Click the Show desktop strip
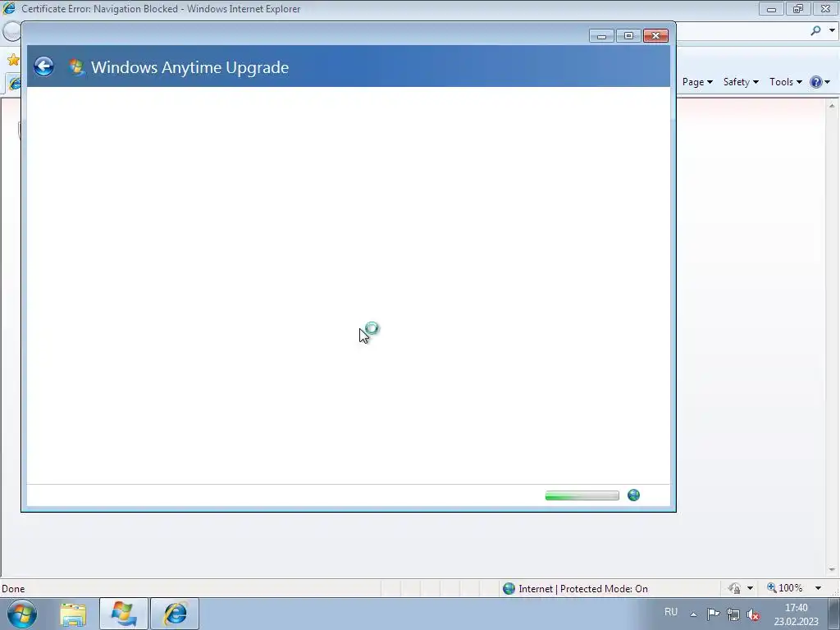Viewport: 840px width, 630px height. (833, 614)
